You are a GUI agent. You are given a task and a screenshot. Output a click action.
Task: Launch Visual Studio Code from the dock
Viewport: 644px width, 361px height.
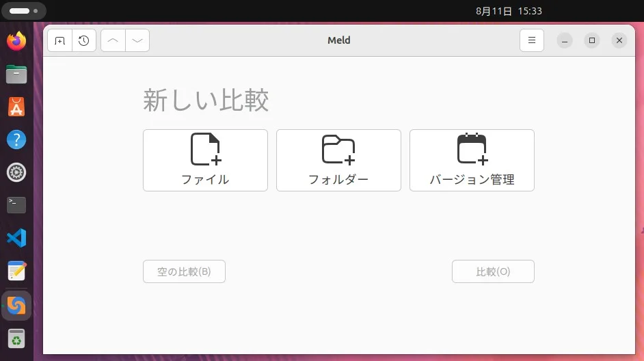pos(16,238)
